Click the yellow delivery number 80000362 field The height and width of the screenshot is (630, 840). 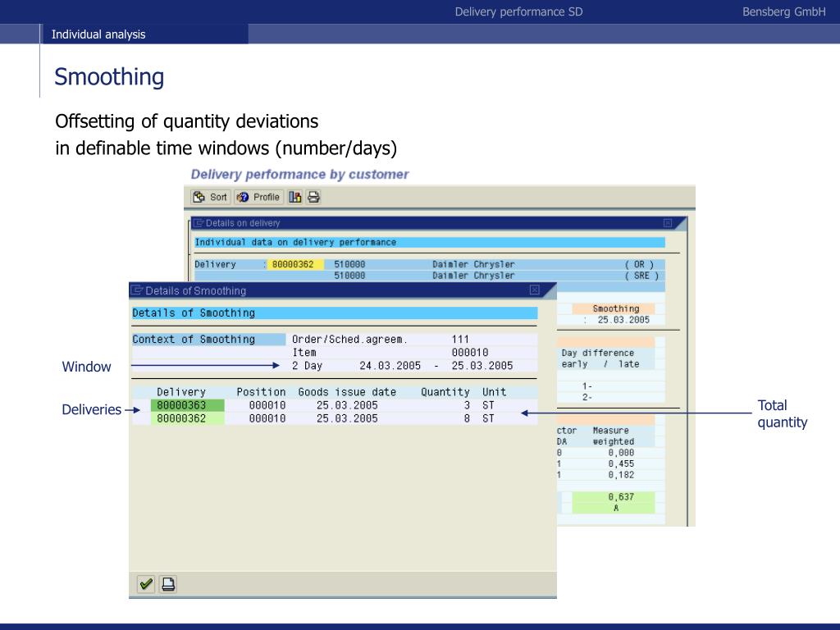click(295, 264)
